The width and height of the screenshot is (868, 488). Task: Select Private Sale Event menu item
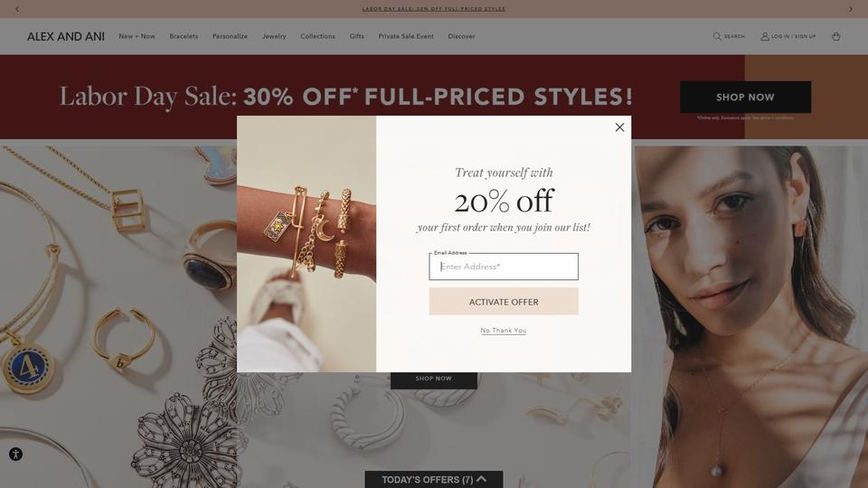pyautogui.click(x=406, y=36)
